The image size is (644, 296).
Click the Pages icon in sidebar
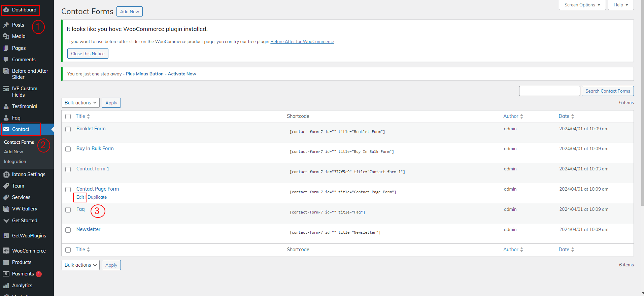coord(6,48)
